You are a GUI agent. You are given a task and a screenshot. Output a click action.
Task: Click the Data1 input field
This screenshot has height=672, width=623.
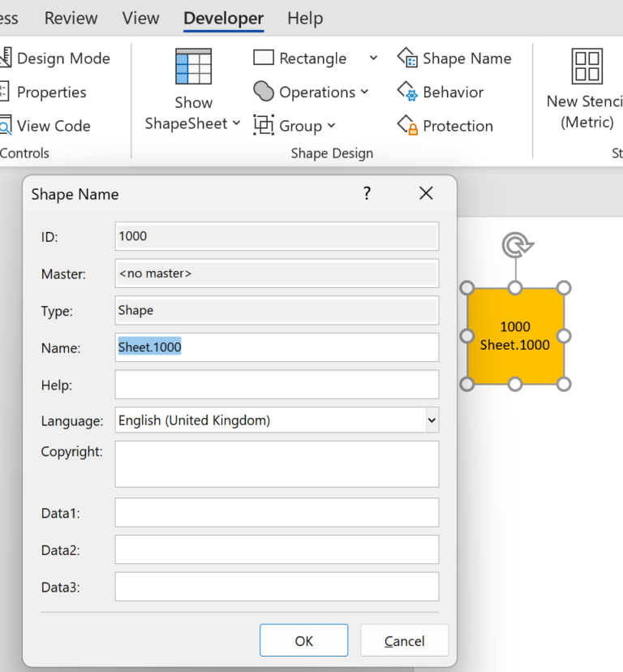[x=276, y=513]
